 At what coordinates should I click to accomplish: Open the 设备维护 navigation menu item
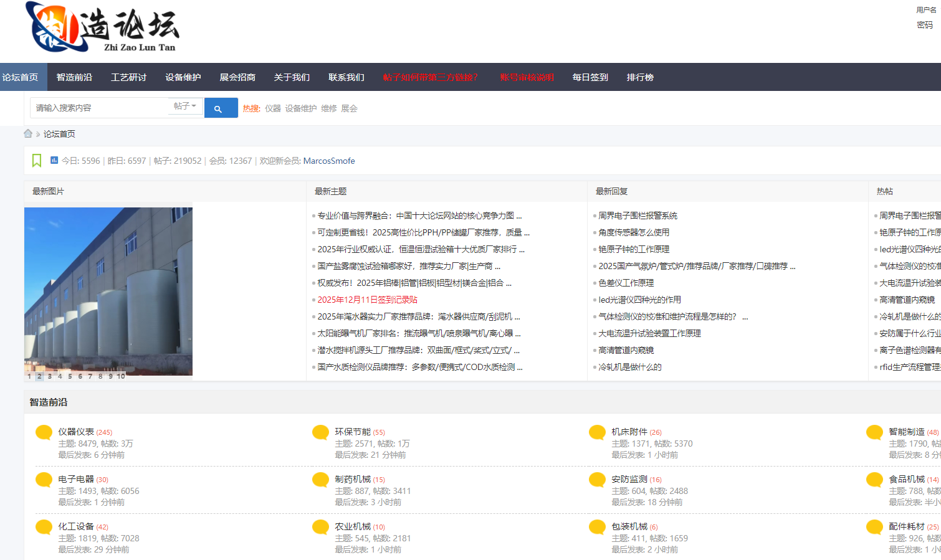pos(183,77)
